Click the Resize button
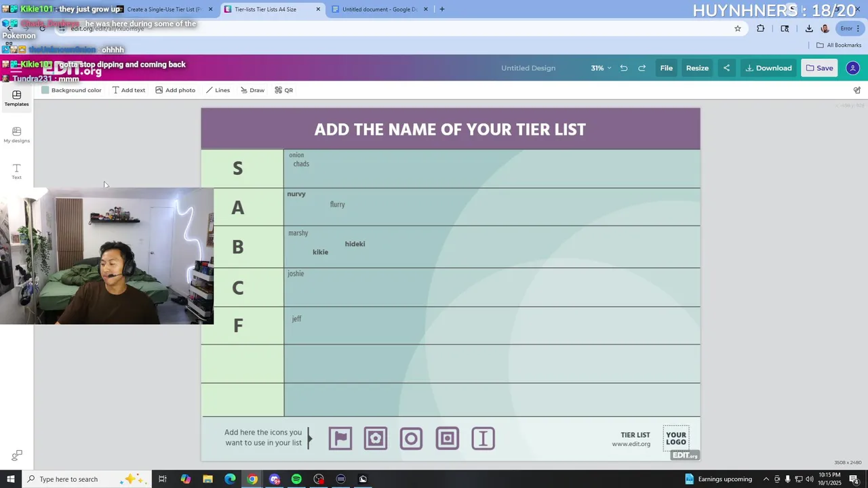This screenshot has width=868, height=488. click(x=697, y=68)
